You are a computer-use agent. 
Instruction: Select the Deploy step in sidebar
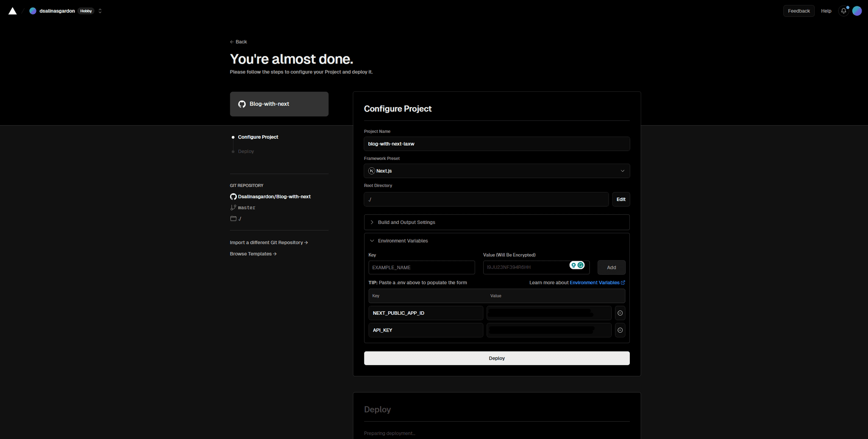(x=246, y=151)
